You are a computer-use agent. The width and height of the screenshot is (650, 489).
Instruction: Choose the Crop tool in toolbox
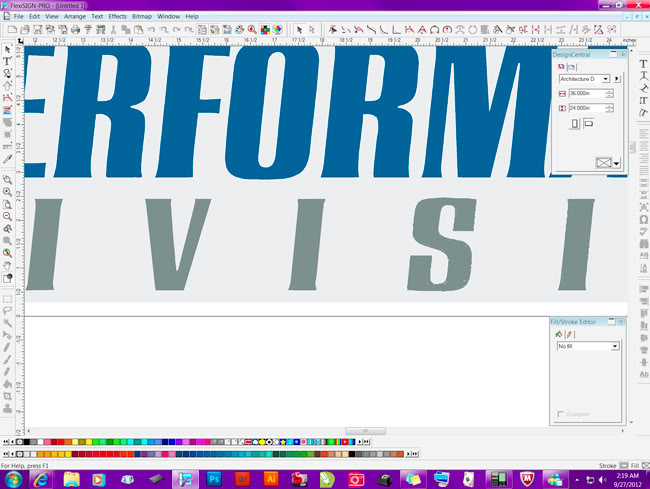[x=7, y=396]
